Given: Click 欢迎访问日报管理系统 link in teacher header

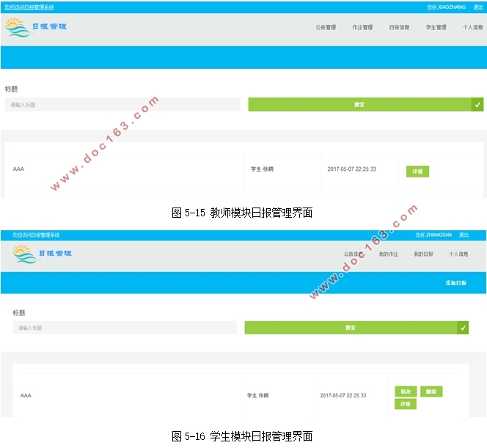Looking at the screenshot, I should [x=29, y=7].
